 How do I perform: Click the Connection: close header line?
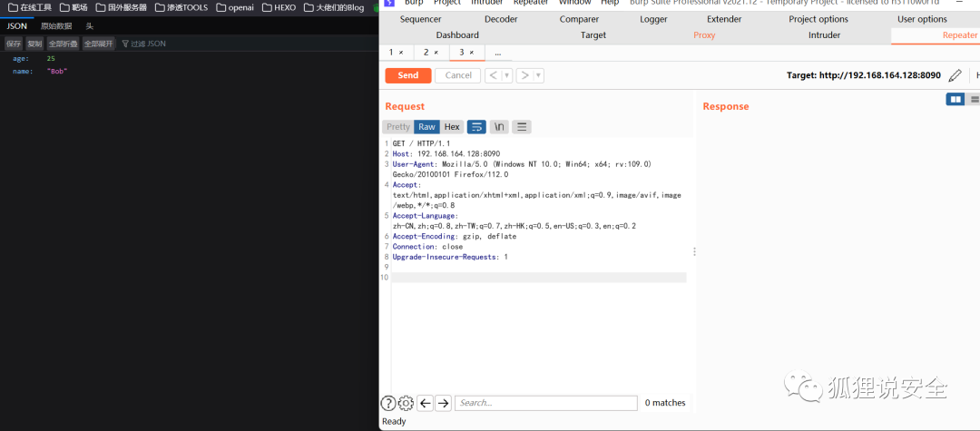[427, 247]
